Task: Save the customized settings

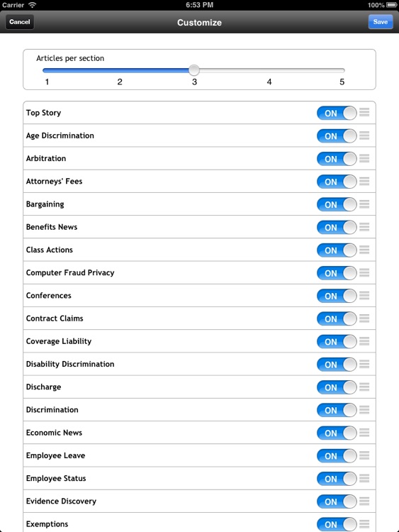Action: coord(381,22)
